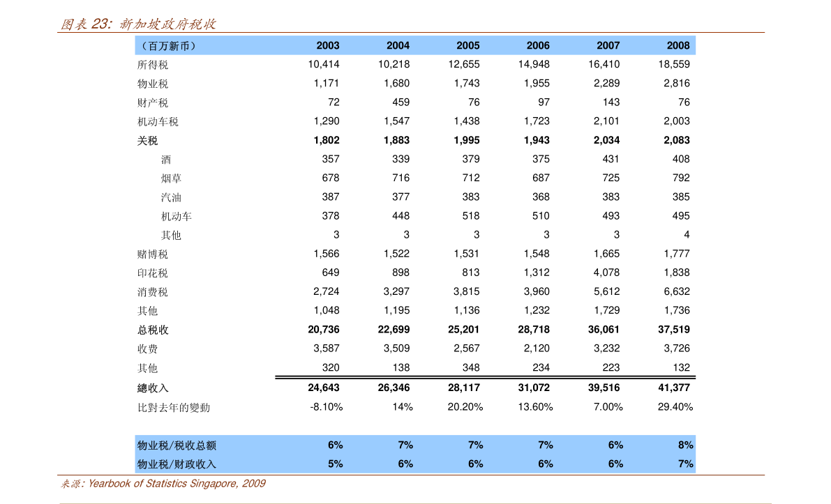Click the 印花税 row label

[x=153, y=273]
